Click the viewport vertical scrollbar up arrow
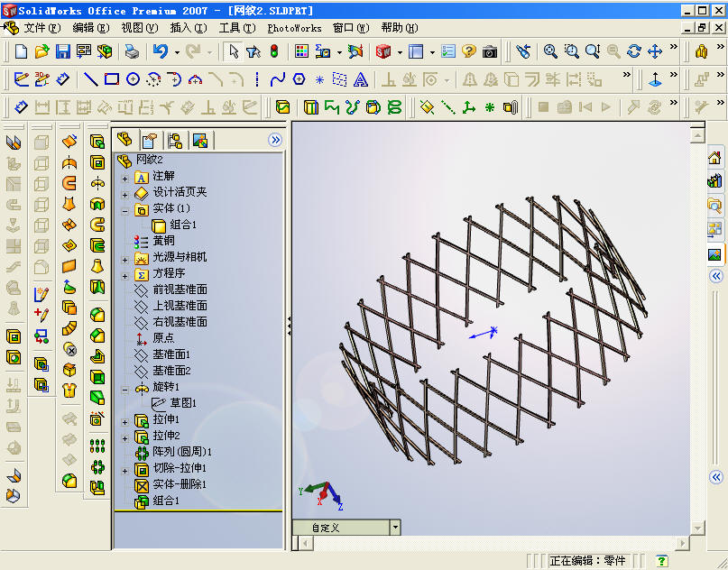This screenshot has width=728, height=570. click(698, 135)
